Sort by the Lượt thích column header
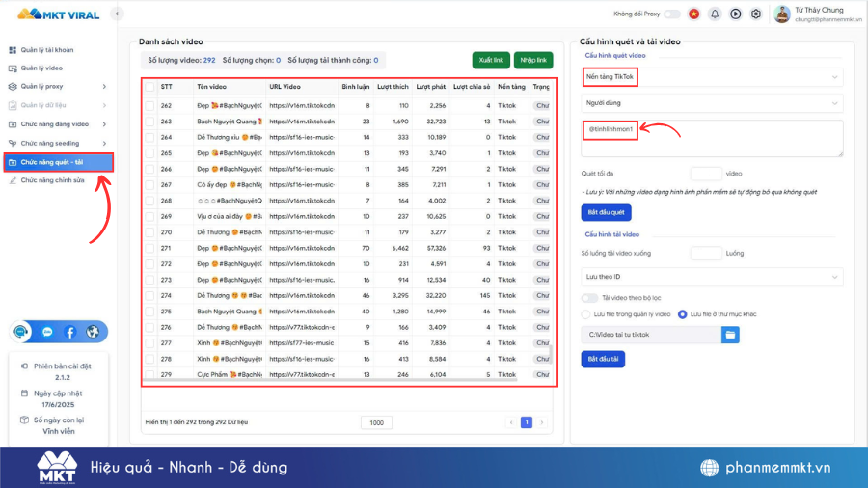This screenshot has height=488, width=868. (x=393, y=87)
